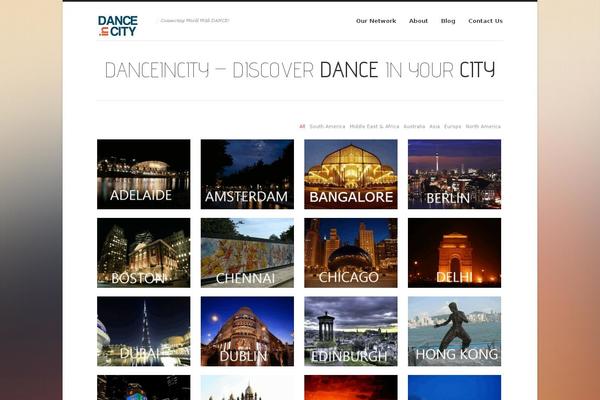Open the Chennai city thumbnail
This screenshot has width=600, height=400.
pos(247,253)
